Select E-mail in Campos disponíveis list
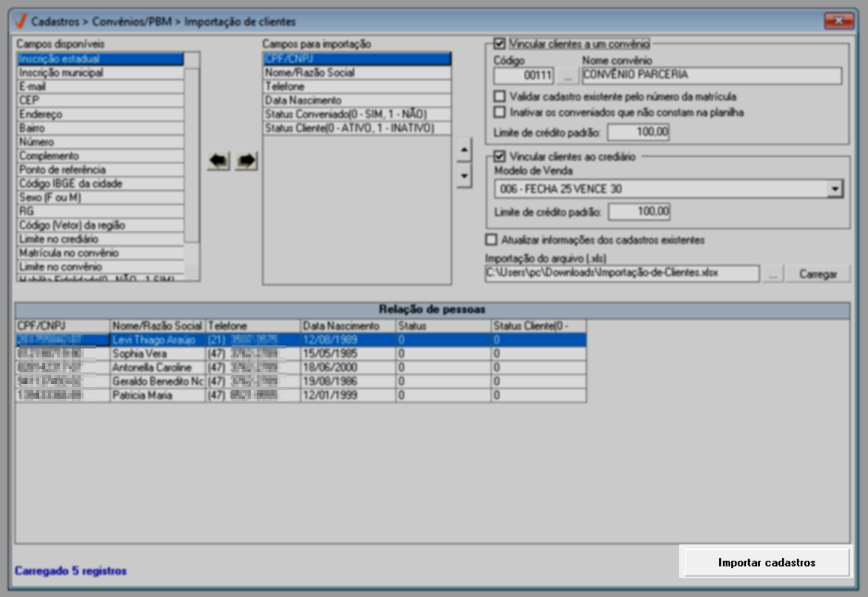This screenshot has height=597, width=868. (x=100, y=87)
